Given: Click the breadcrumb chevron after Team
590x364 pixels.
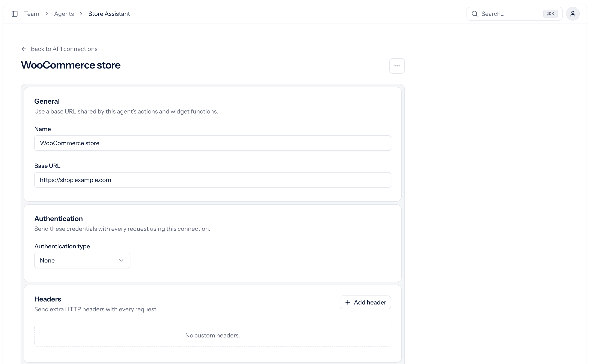Looking at the screenshot, I should 47,14.
